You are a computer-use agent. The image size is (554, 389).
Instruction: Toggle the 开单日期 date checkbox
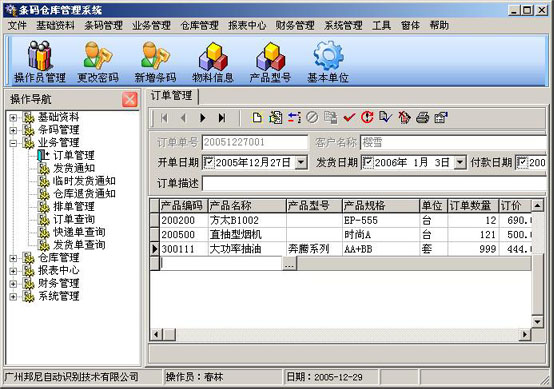[x=208, y=162]
